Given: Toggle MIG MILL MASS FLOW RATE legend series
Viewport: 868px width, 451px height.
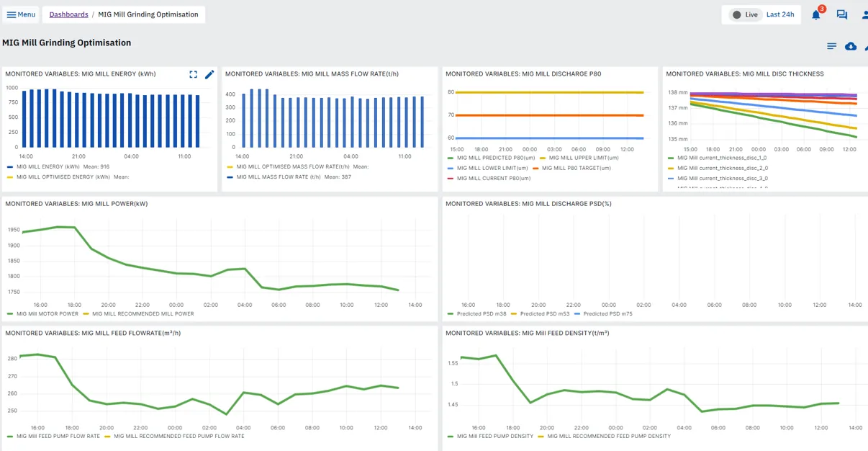Looking at the screenshot, I should click(278, 177).
